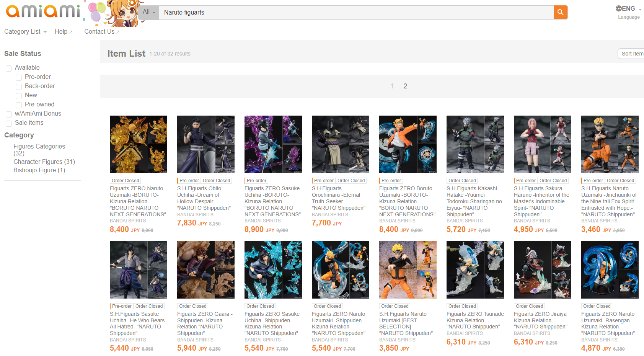
Task: Go to results page 2
Action: click(405, 86)
